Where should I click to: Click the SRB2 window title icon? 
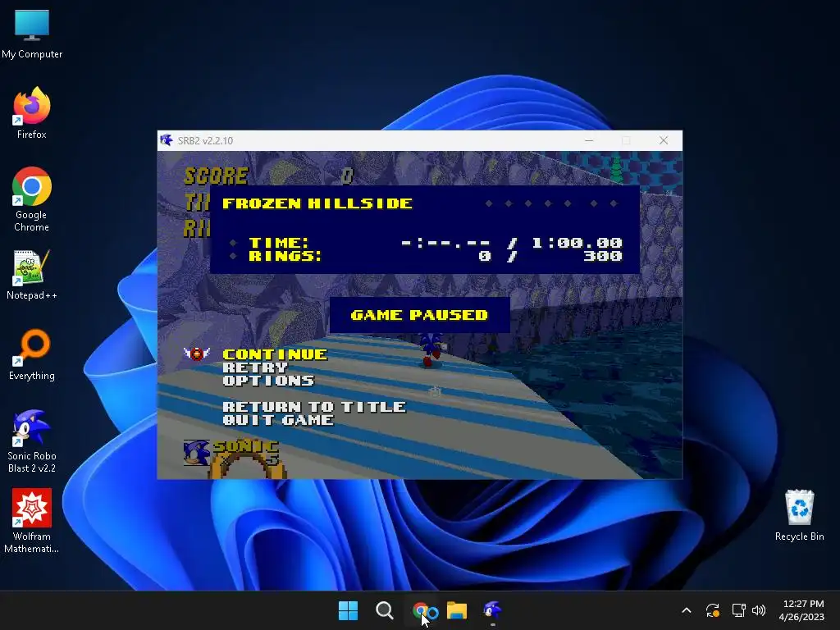pyautogui.click(x=166, y=140)
